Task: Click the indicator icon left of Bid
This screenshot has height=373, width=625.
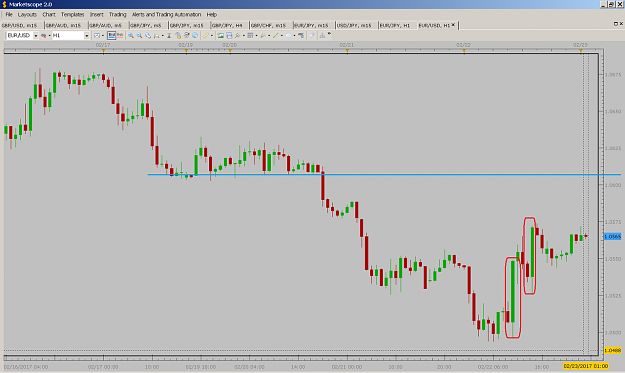Action: [97, 35]
